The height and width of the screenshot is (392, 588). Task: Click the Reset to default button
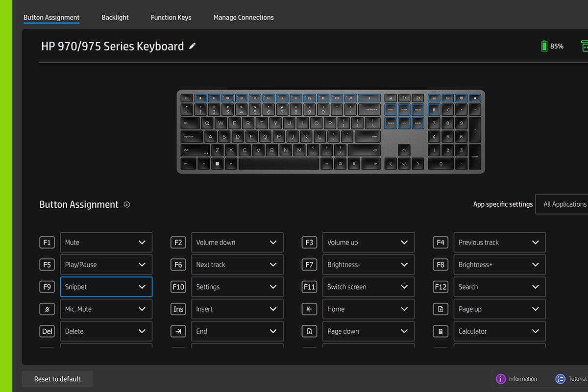click(x=57, y=379)
